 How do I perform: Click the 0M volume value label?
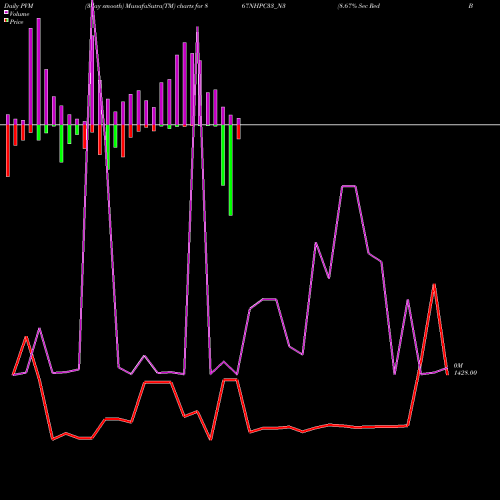click(459, 366)
